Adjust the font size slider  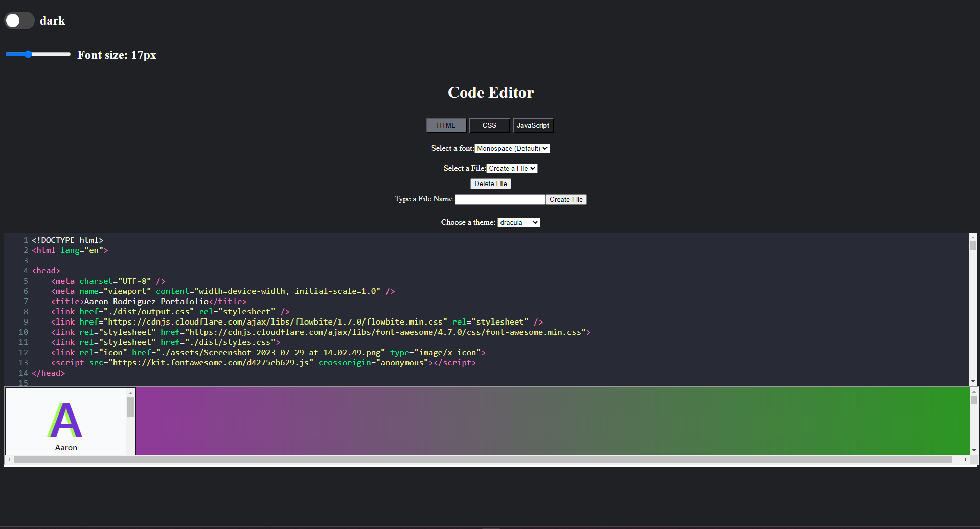pos(38,54)
